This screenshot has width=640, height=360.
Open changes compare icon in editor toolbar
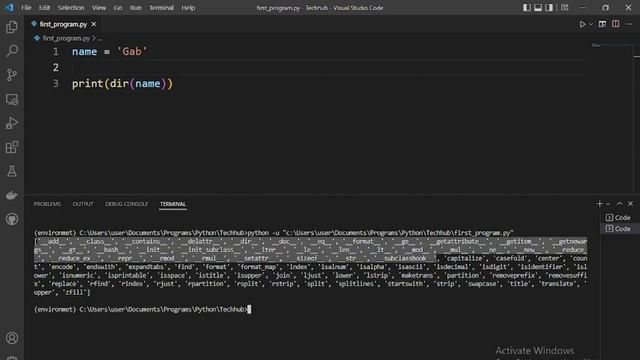click(x=602, y=24)
